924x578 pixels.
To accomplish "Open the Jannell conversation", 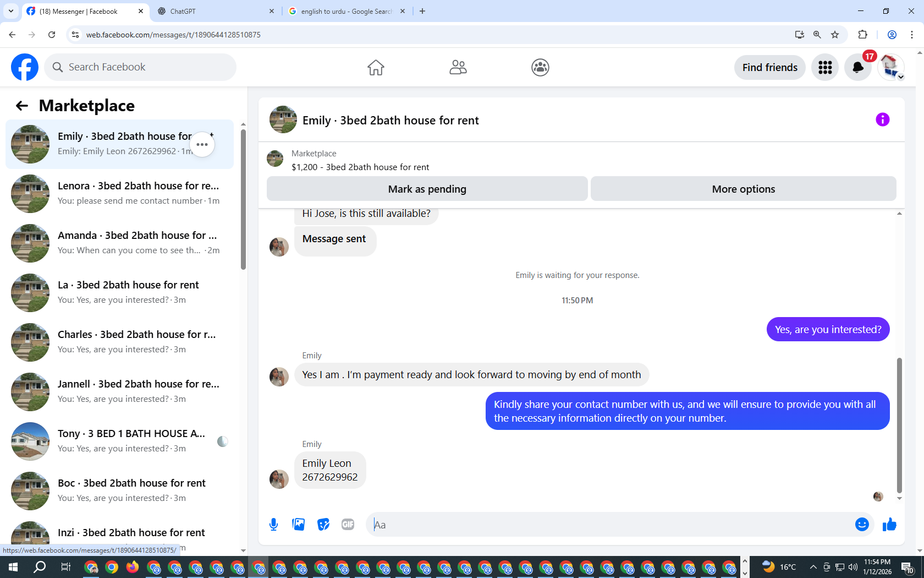I will (120, 392).
